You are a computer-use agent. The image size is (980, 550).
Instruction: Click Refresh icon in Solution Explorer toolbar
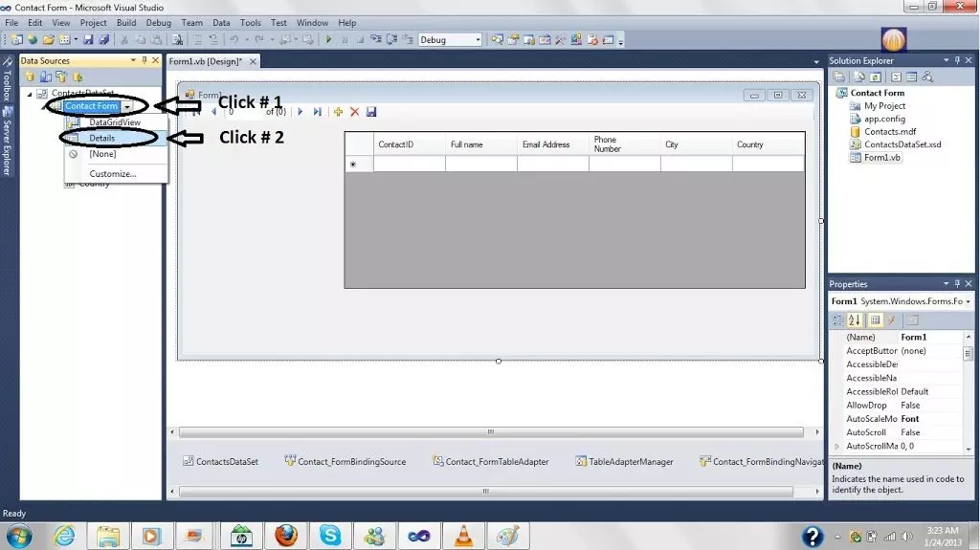tap(876, 77)
